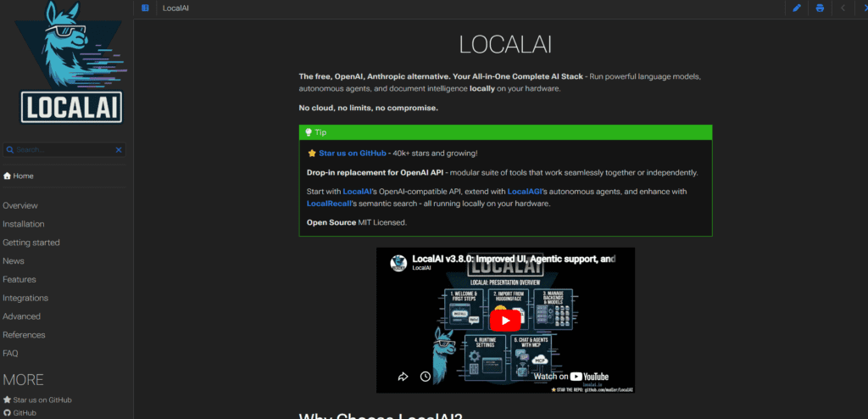868x419 pixels.
Task: Click the star icon in sidebar MORE section
Action: (x=7, y=399)
